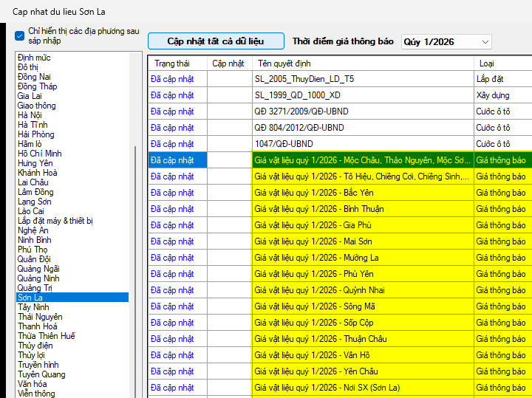Select Thủy điện category in list

pyautogui.click(x=35, y=346)
